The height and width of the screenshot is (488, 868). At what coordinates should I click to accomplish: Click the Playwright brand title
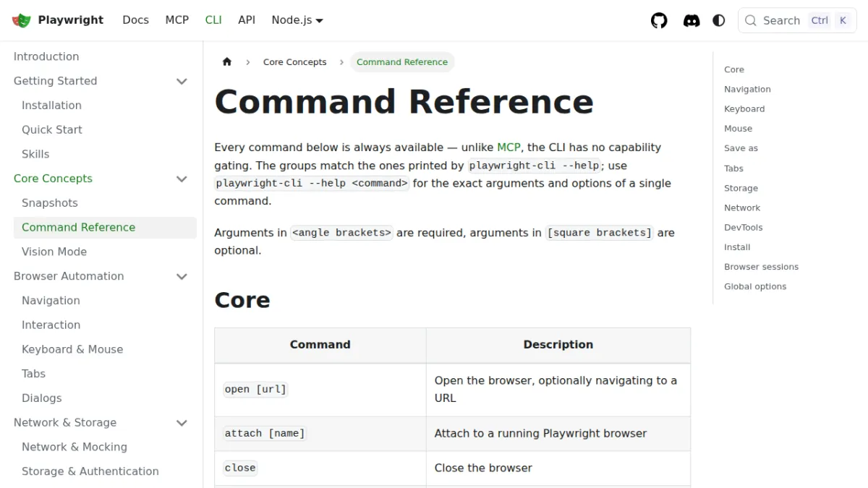pyautogui.click(x=71, y=20)
